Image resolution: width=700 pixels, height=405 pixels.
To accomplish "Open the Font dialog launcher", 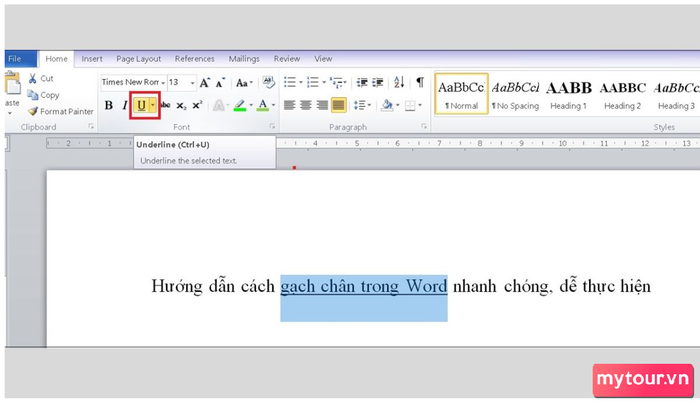I will 272,127.
